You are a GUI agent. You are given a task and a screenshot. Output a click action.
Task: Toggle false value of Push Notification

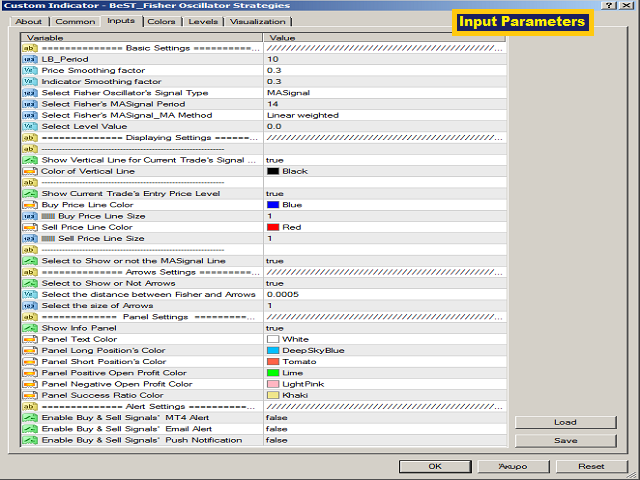coord(277,440)
